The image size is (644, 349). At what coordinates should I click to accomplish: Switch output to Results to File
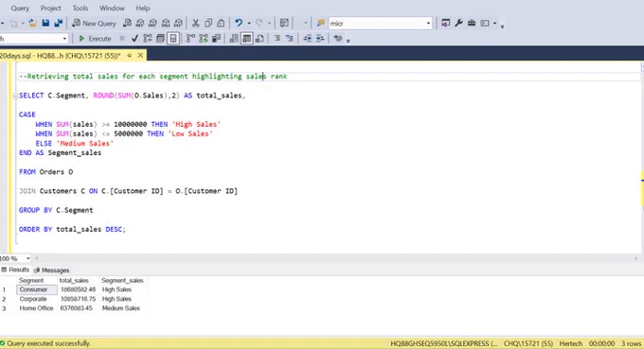pyautogui.click(x=259, y=39)
